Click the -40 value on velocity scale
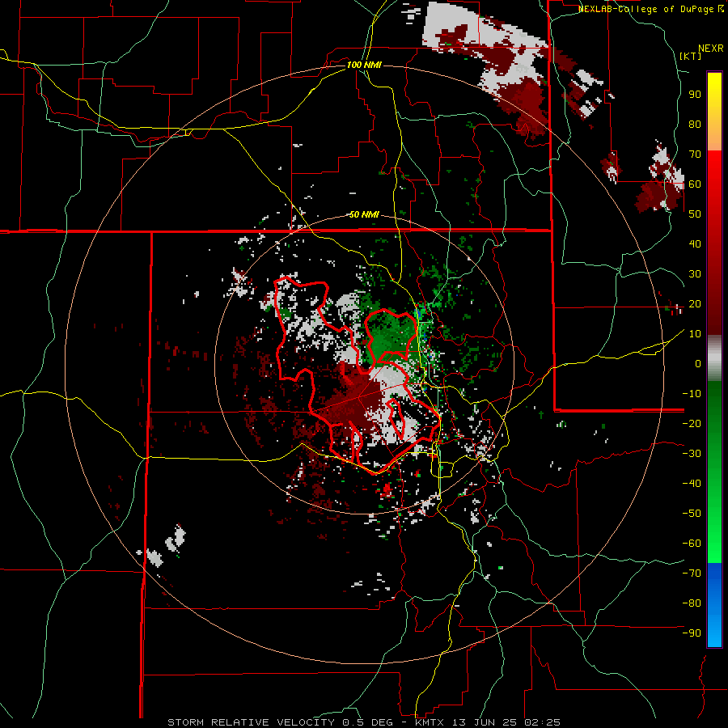The width and height of the screenshot is (728, 728). 692,484
